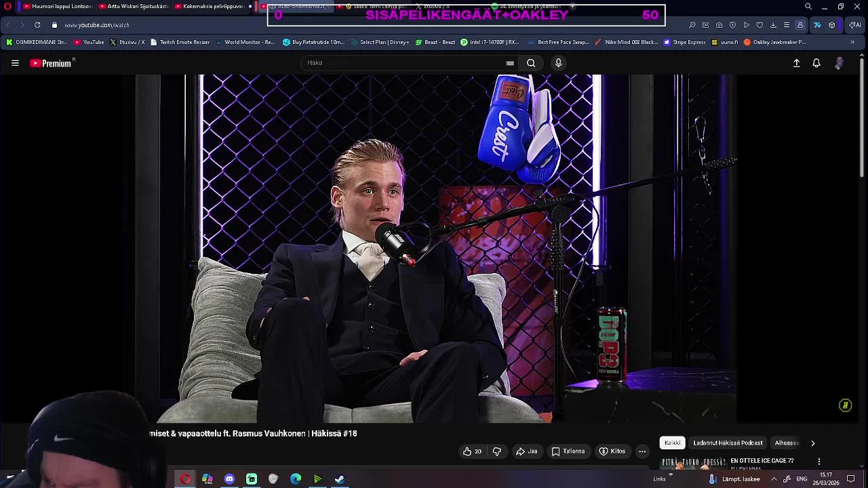Save the video with Tallenna button
This screenshot has width=868, height=488.
coord(568,451)
